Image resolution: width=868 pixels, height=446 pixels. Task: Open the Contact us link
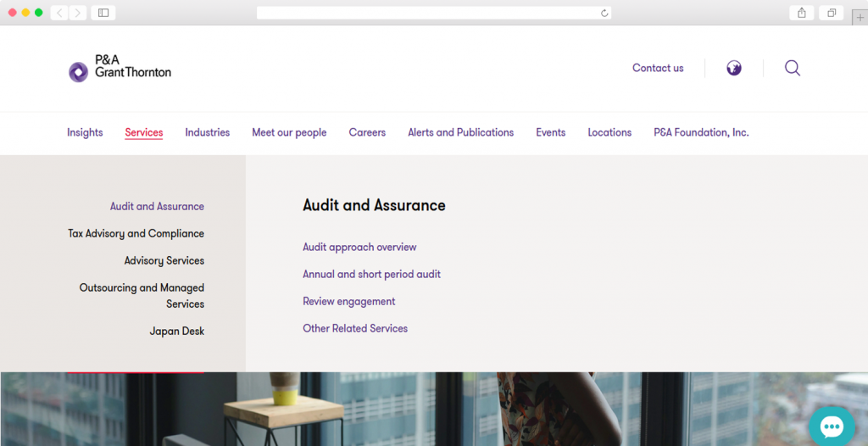coord(657,68)
